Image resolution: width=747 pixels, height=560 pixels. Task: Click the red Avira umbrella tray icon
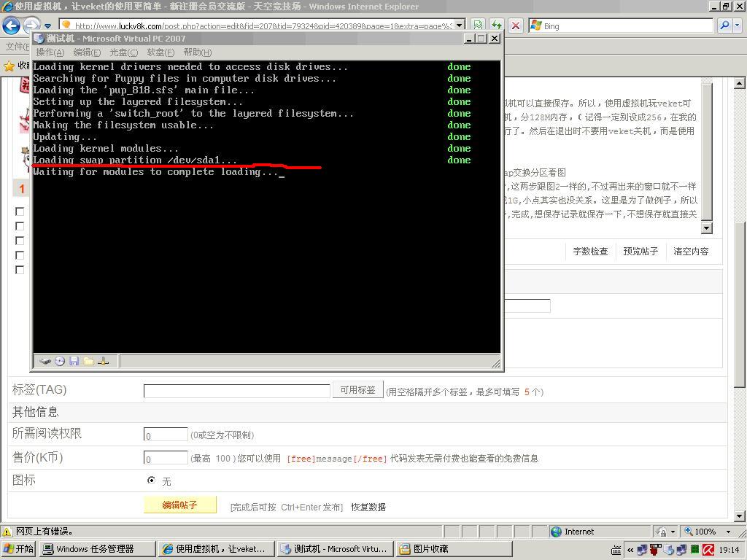[x=708, y=550]
